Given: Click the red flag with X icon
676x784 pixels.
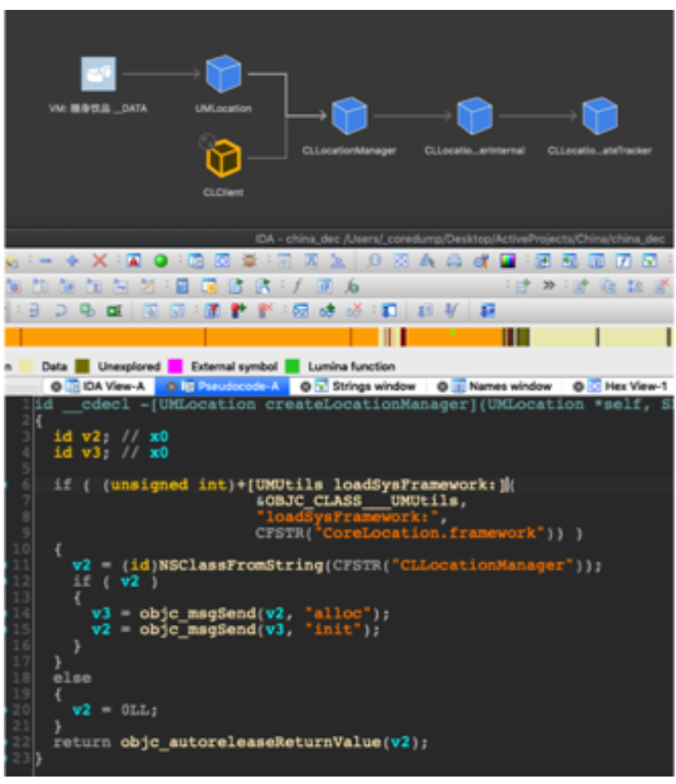Looking at the screenshot, I should click(266, 310).
